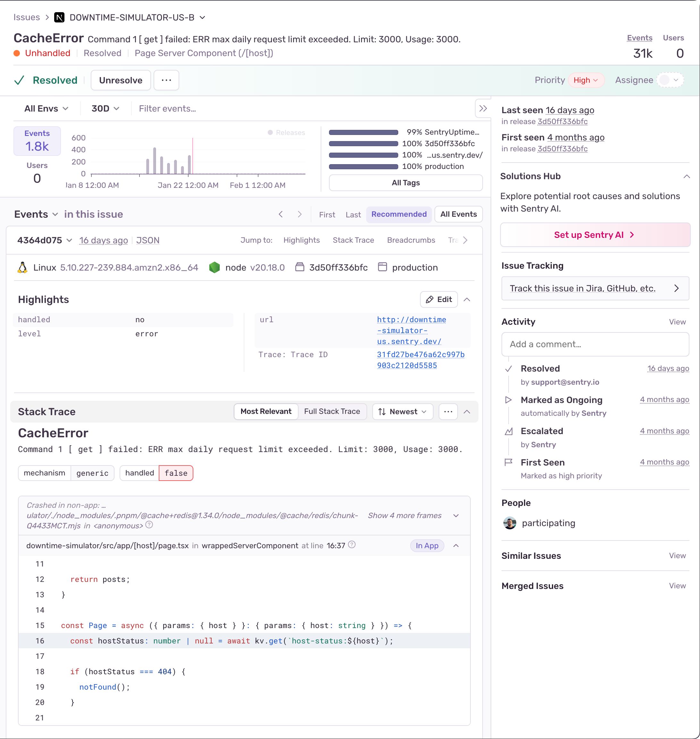Image resolution: width=700 pixels, height=739 pixels.
Task: Select the Recommended event tab
Action: click(x=399, y=214)
